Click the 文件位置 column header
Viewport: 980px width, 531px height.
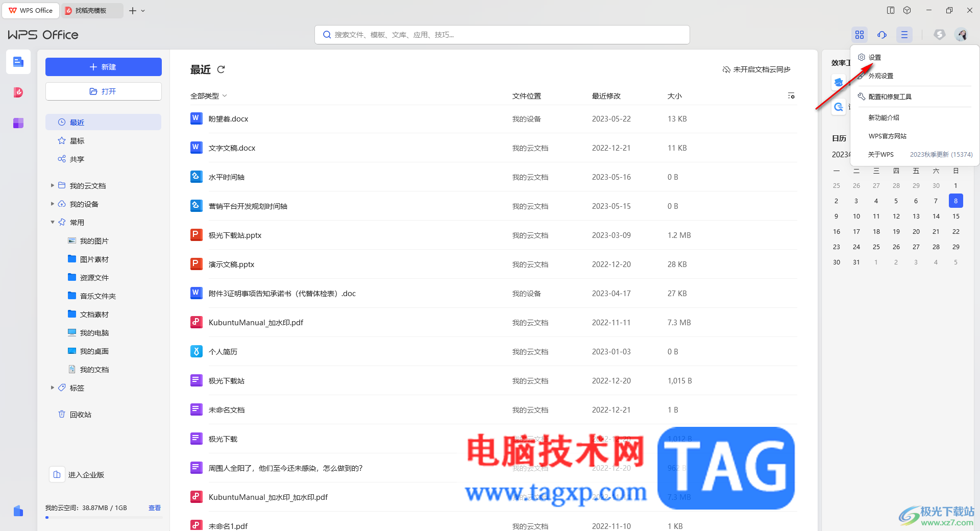pyautogui.click(x=527, y=96)
